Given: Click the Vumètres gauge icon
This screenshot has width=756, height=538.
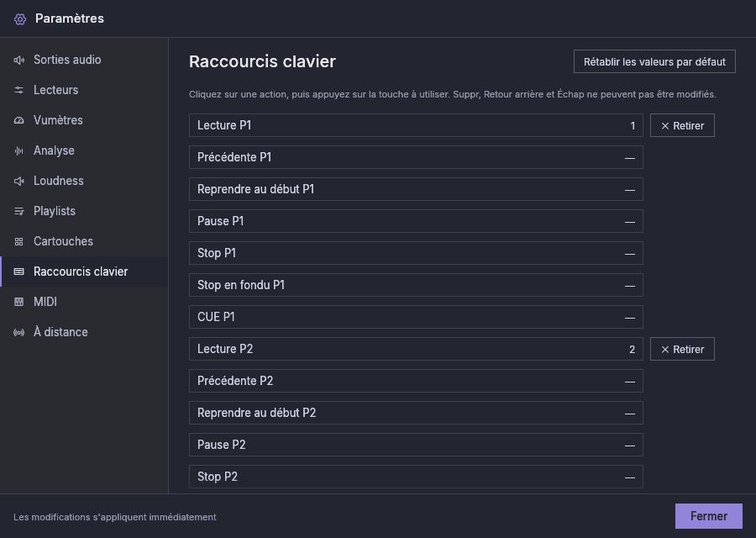Looking at the screenshot, I should coord(18,120).
